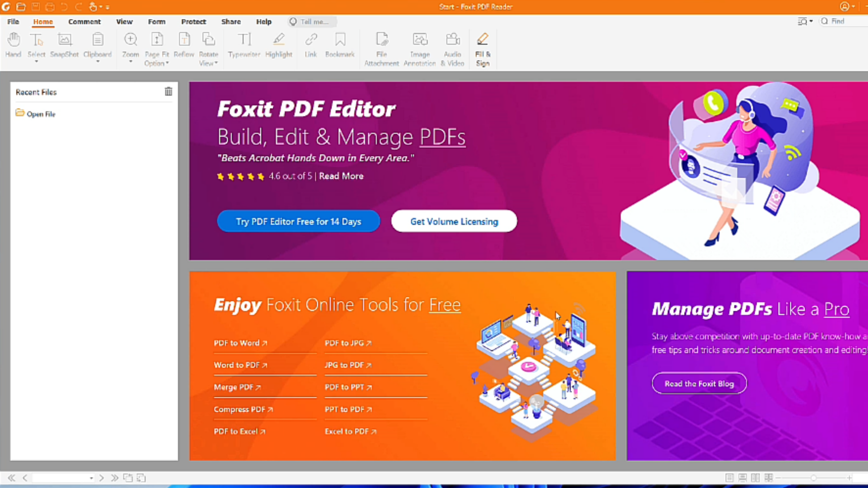
Task: Choose the Select text tool
Action: pyautogui.click(x=36, y=45)
